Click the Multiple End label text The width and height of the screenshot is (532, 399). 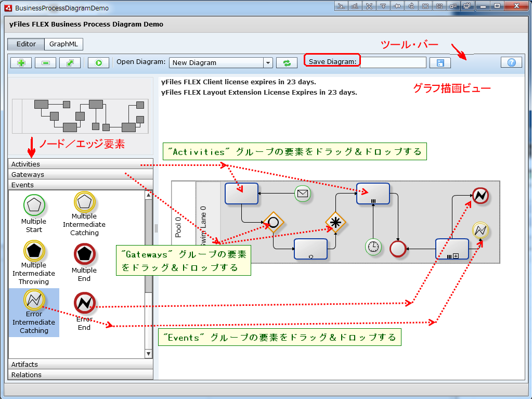(x=84, y=274)
